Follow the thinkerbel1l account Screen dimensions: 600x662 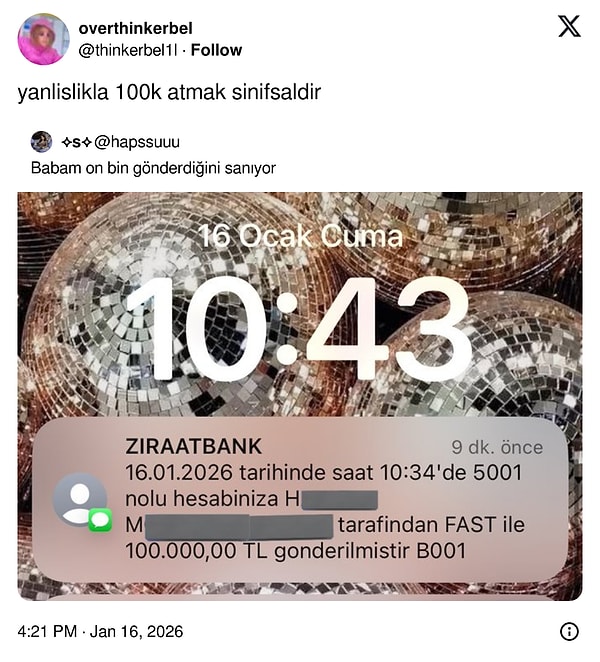[216, 50]
